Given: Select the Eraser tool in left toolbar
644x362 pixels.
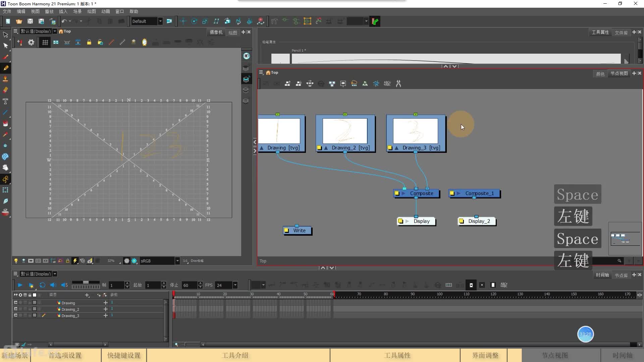Looking at the screenshot, I should pyautogui.click(x=5, y=90).
